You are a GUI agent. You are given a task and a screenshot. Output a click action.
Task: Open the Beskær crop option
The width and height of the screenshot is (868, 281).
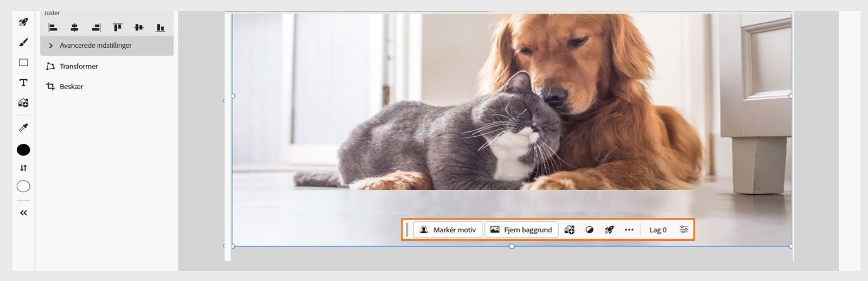pyautogui.click(x=65, y=86)
